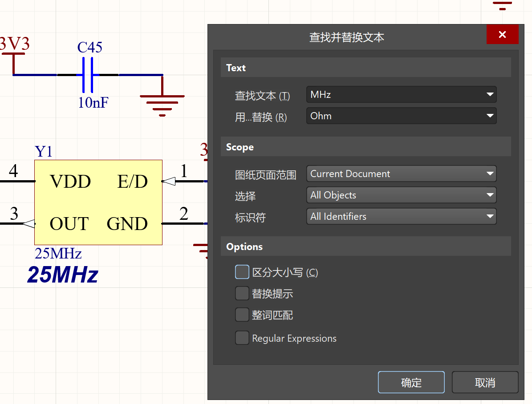Check the 整词匹配 option
Viewport: 532px width, 404px height.
click(x=242, y=315)
